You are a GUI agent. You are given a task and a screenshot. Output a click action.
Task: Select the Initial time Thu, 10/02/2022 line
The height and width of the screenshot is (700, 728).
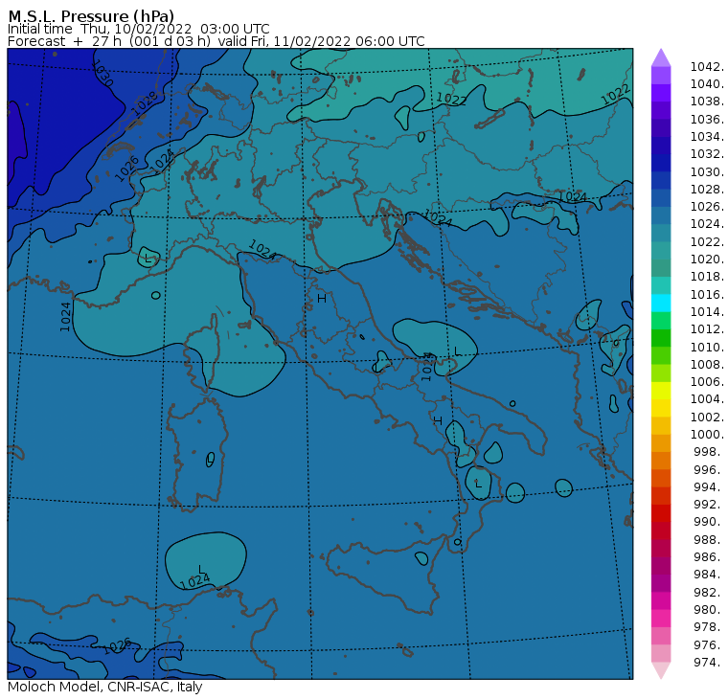coord(138,29)
